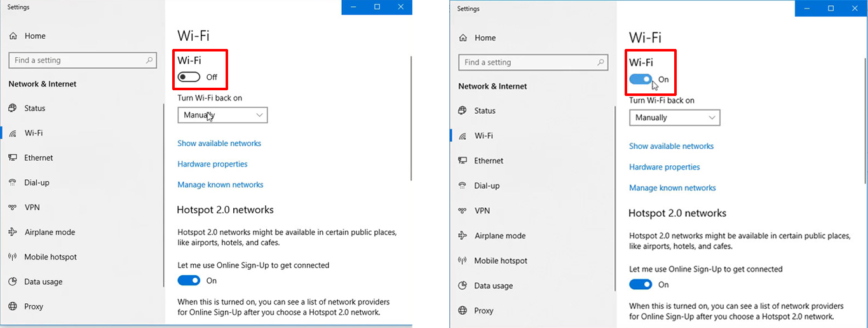Viewport: 868px width, 328px height.
Task: Click Proxy label in right sidebar
Action: point(484,311)
